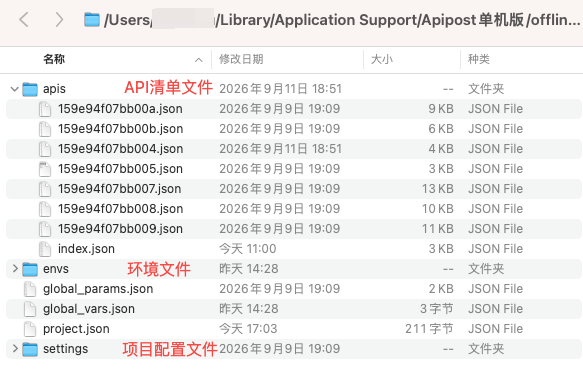Click the 211 字节 size value
The image size is (583, 371).
click(x=429, y=329)
